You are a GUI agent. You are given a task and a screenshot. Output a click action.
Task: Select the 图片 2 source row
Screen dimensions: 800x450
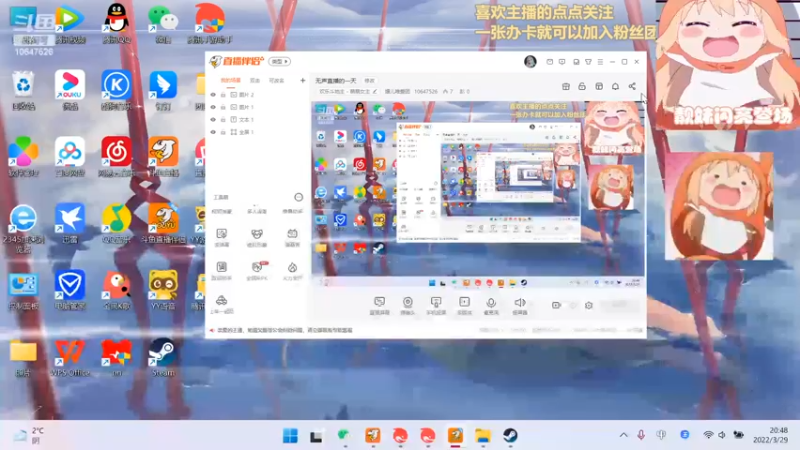pos(258,95)
